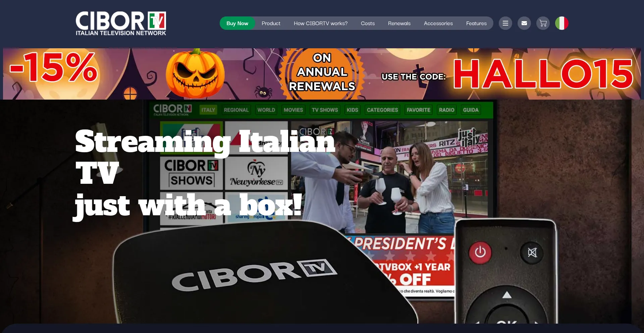Open the Halloween HALLO15 promo banner

coord(322,74)
